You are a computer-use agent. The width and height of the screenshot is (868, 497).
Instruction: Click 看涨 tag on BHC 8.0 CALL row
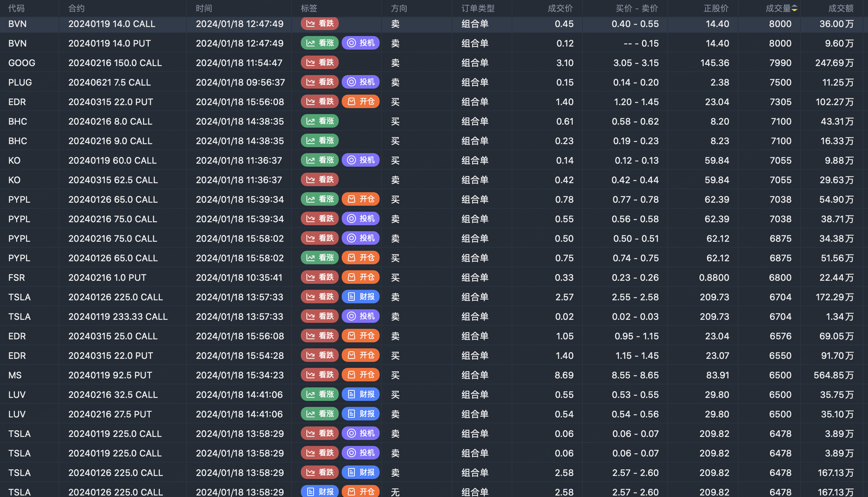[320, 121]
